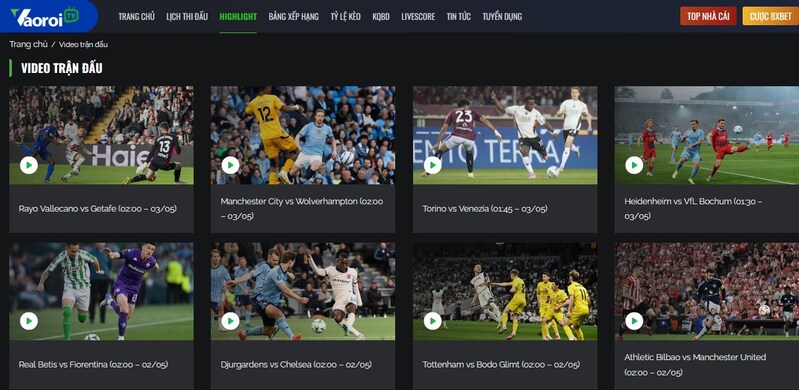Go to Lịch thi đấu page

pyautogui.click(x=187, y=16)
